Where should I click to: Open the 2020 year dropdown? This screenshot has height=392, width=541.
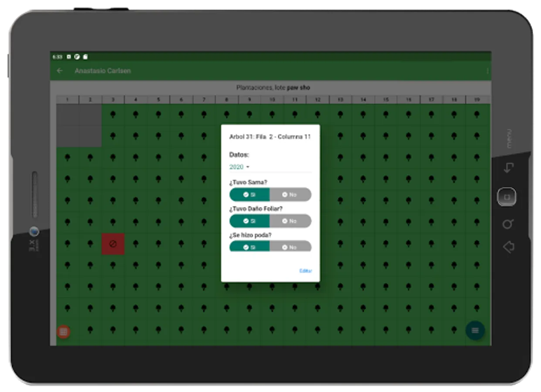240,167
